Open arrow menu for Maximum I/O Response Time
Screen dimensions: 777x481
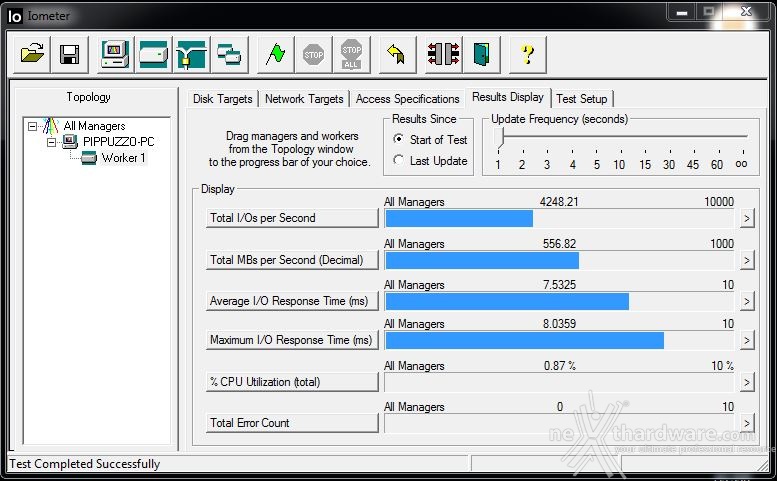pos(747,340)
